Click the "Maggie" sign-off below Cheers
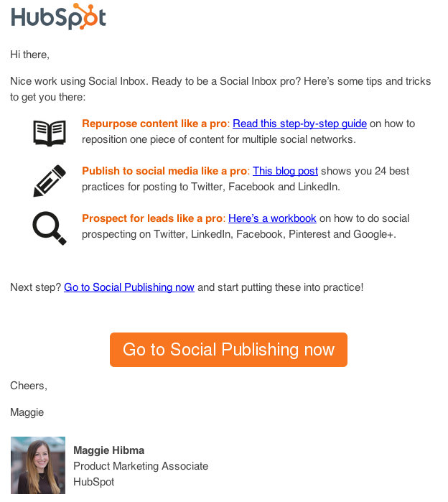 pos(27,412)
